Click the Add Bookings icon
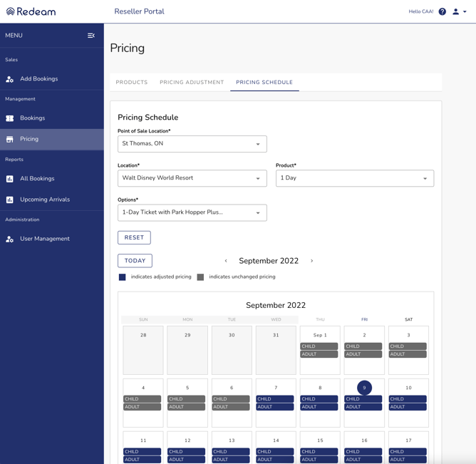Viewport: 476px width, 464px height. coord(10,79)
